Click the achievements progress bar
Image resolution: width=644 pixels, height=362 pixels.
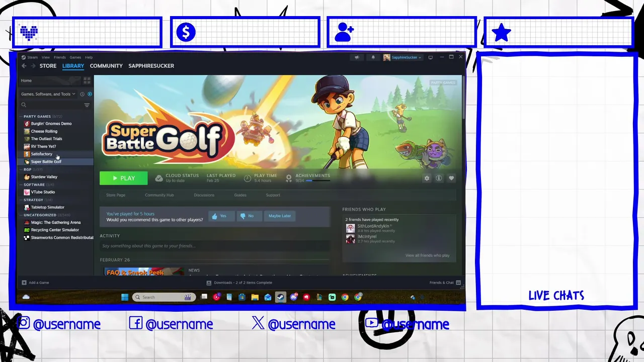tap(318, 180)
